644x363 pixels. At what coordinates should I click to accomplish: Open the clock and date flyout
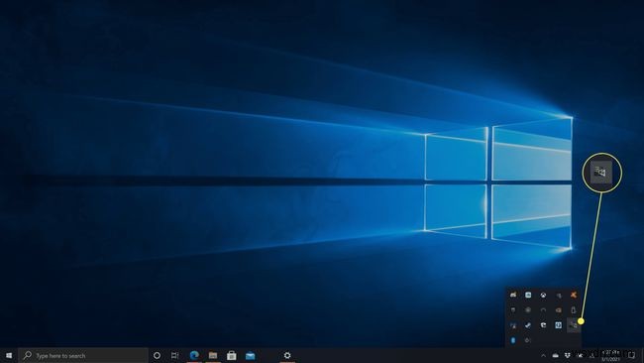(x=610, y=356)
